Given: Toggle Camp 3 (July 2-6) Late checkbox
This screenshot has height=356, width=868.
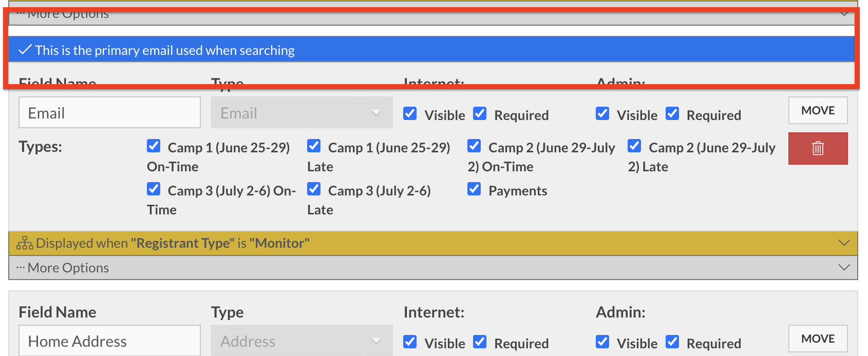Looking at the screenshot, I should [314, 189].
